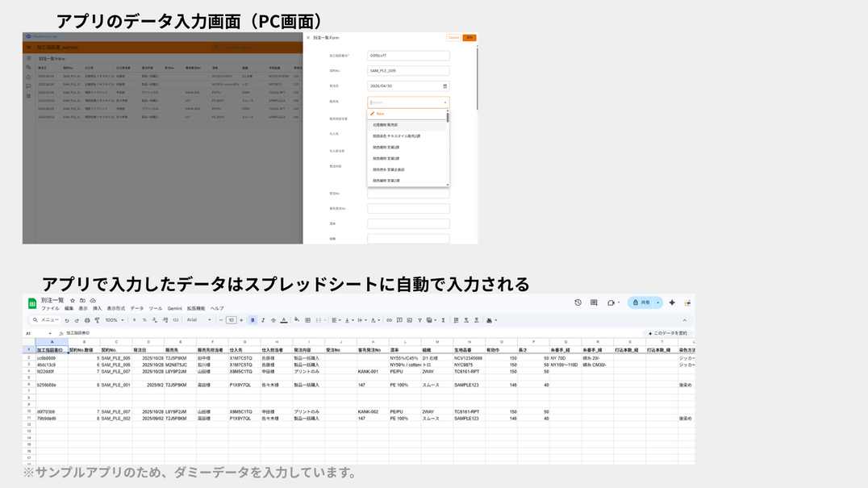Screen dimensions: 868x488
Task: Click the 共有 share button
Action: [x=641, y=302]
